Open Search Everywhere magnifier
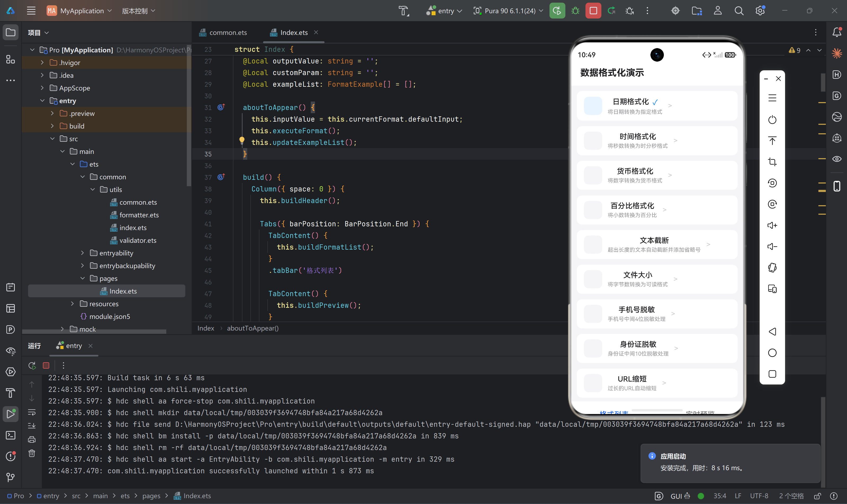The image size is (847, 504). tap(739, 11)
